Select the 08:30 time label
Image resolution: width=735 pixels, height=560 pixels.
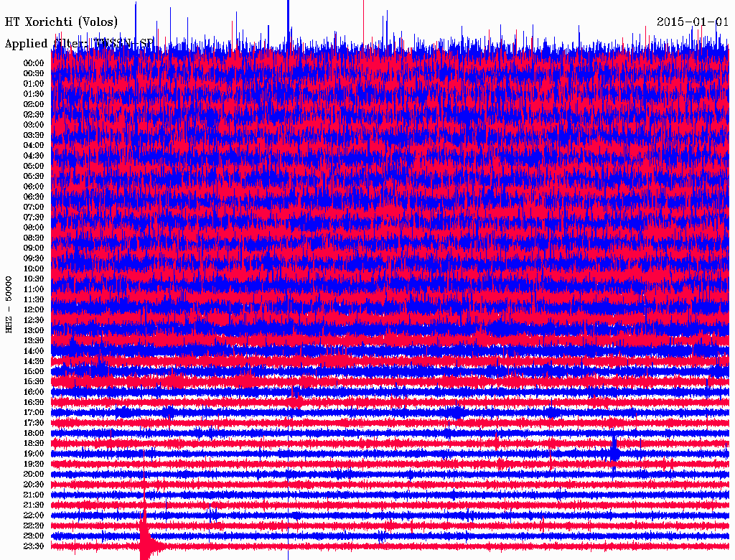34,238
